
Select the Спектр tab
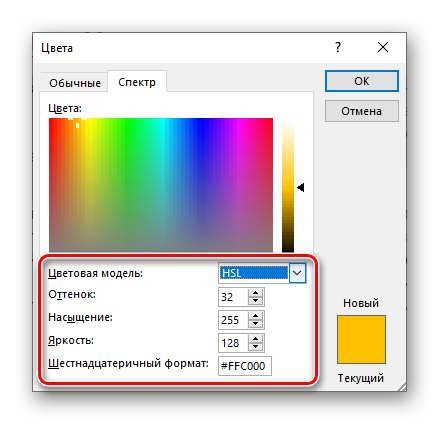pos(137,82)
